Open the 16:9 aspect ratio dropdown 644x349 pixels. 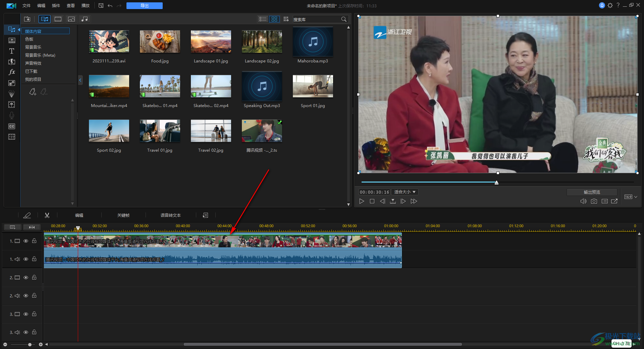pyautogui.click(x=631, y=197)
